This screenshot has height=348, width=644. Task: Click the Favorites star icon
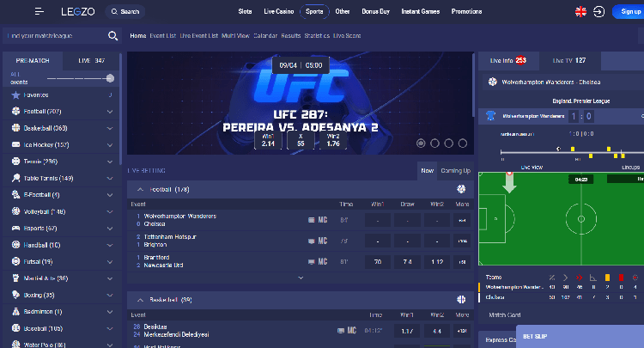click(15, 95)
